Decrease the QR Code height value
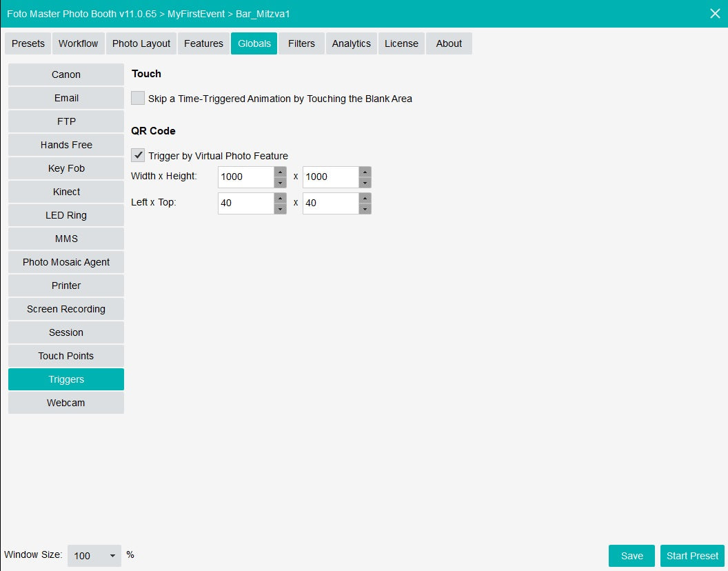Screen dimensions: 728x571 coord(365,183)
